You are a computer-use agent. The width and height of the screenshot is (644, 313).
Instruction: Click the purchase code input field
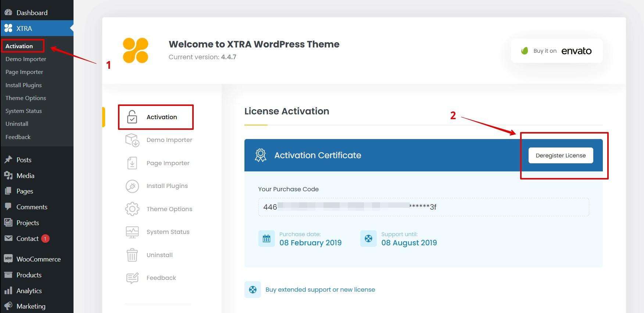pos(423,207)
